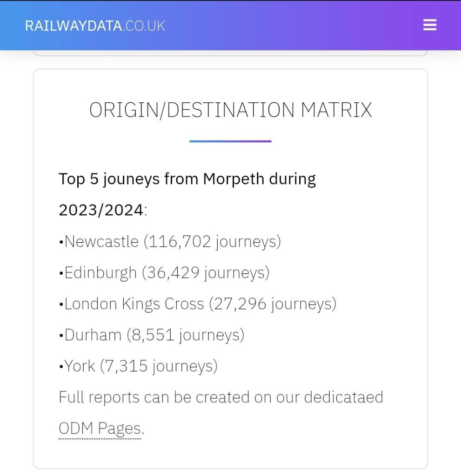The image size is (461, 476).
Task: Click the word York in the list
Action: point(80,366)
